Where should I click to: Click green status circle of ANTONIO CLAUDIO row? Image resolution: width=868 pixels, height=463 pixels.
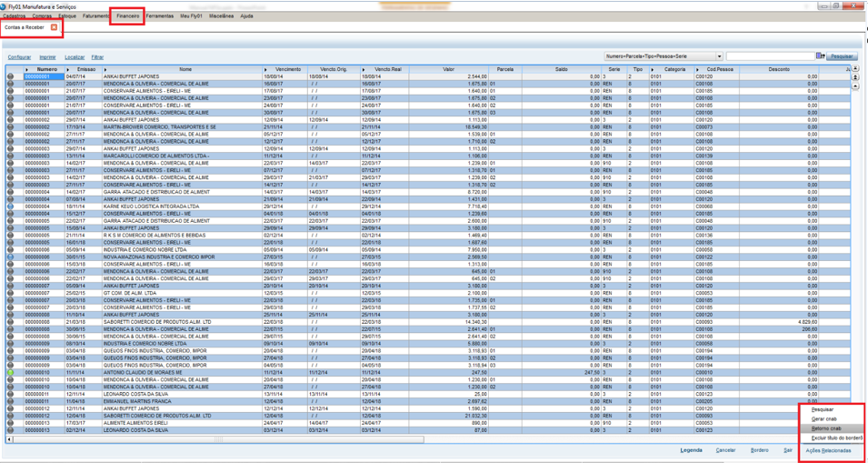10,372
